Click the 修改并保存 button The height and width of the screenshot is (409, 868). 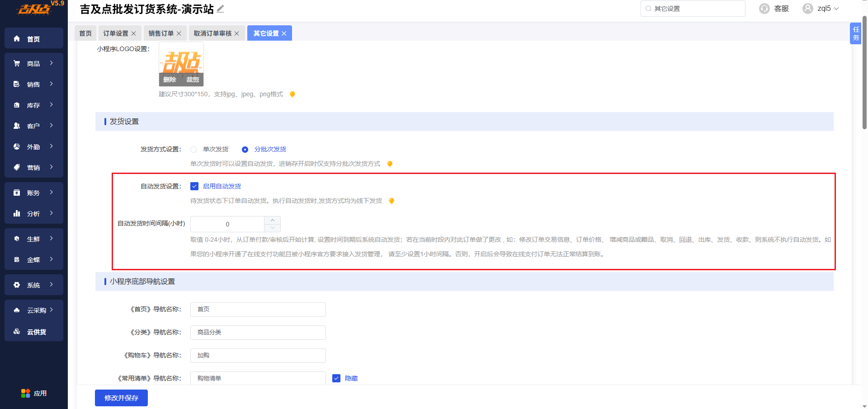(x=121, y=398)
